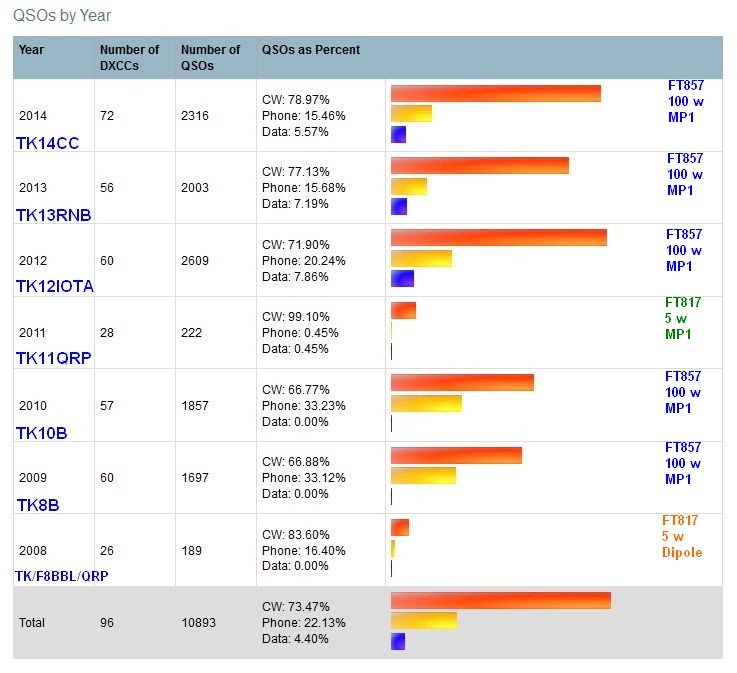Open the TK10B callsign link
Screen dimensions: 737x673
pyautogui.click(x=41, y=432)
